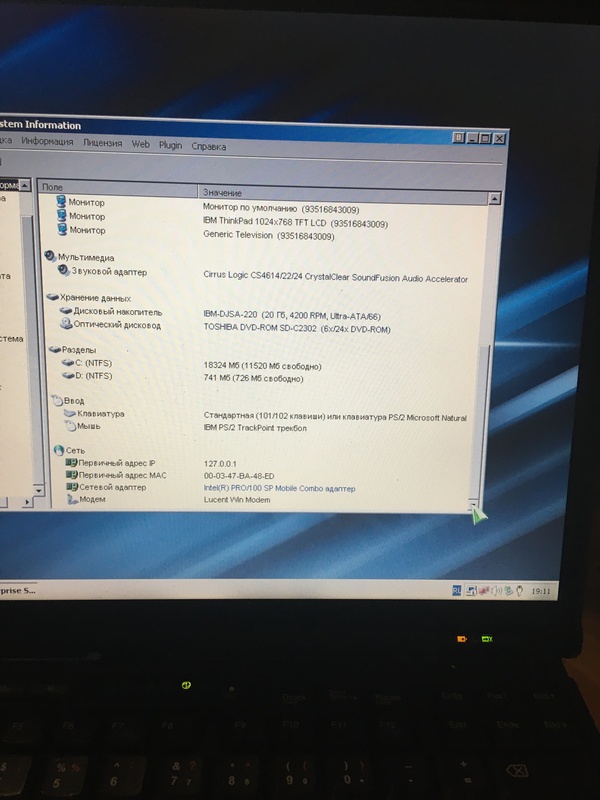This screenshot has width=600, height=800.
Task: Select the value 'TOSHIBA DVD-ROM SD-C2302'
Action: coord(297,328)
